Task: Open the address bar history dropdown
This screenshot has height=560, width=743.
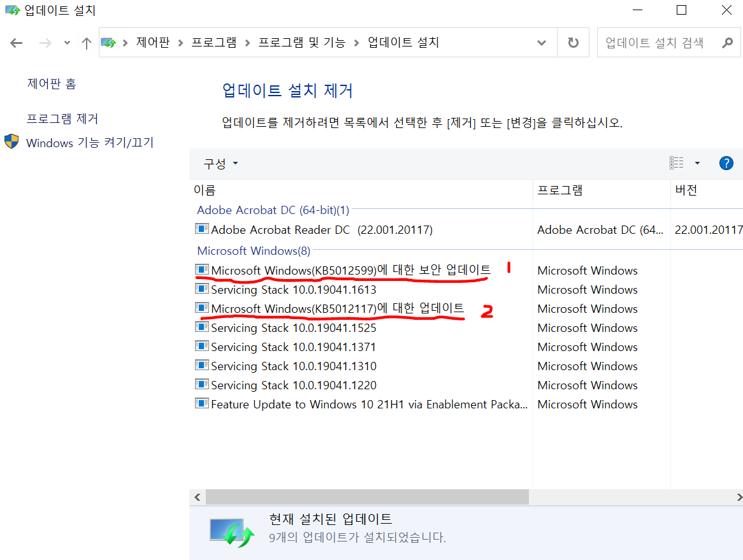Action: click(x=541, y=43)
